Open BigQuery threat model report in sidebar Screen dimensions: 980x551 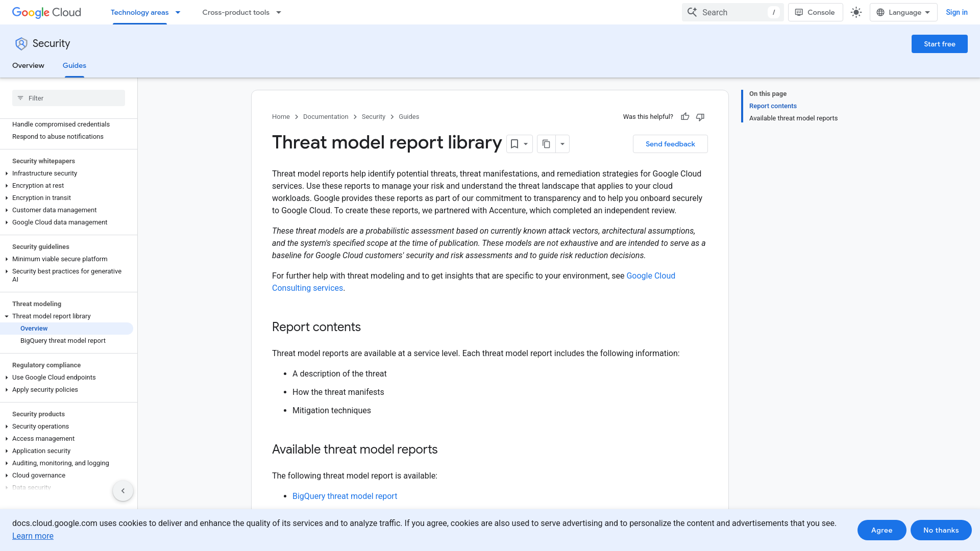click(x=63, y=341)
